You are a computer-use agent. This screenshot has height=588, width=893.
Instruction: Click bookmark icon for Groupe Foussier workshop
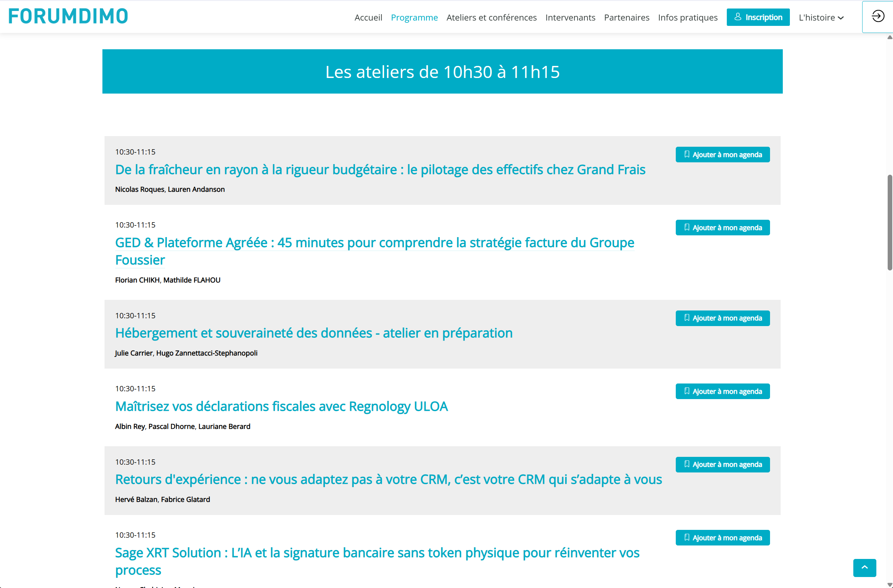tap(687, 228)
